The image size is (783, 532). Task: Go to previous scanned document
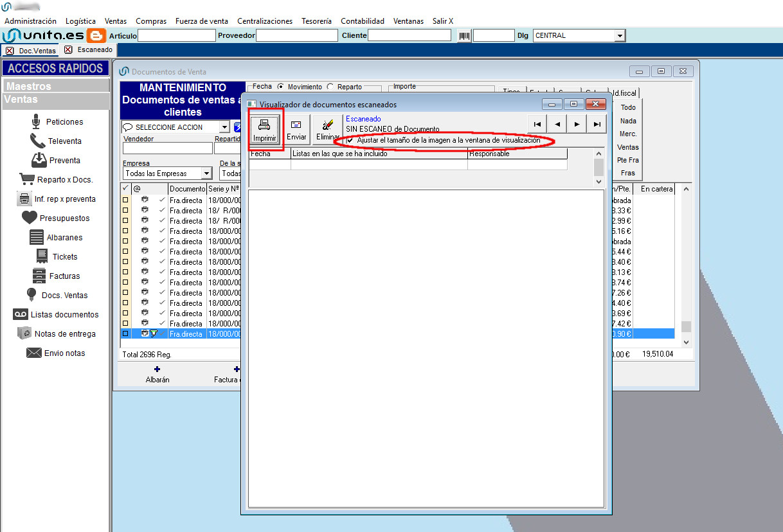[557, 124]
